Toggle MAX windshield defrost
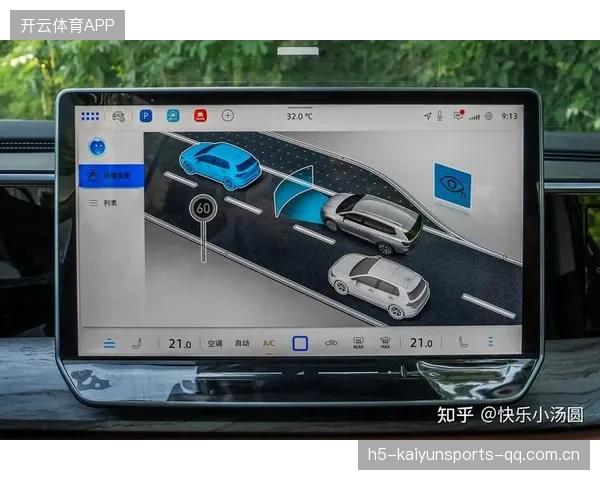This screenshot has width=600, height=480. (385, 343)
